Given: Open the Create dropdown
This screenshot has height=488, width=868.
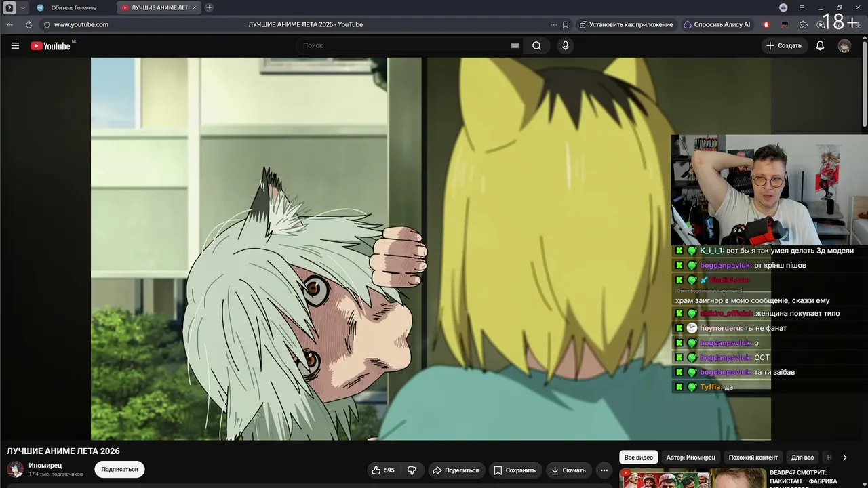Looking at the screenshot, I should [x=784, y=45].
